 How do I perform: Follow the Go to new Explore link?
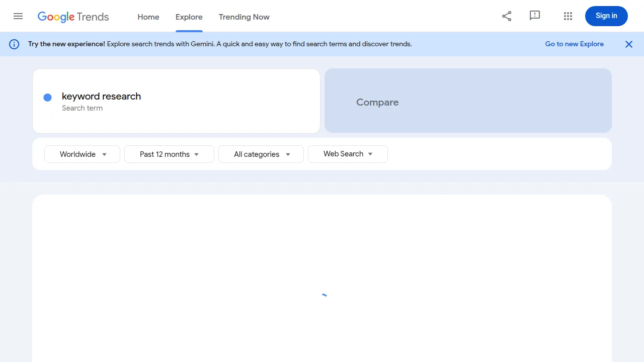[x=575, y=44]
